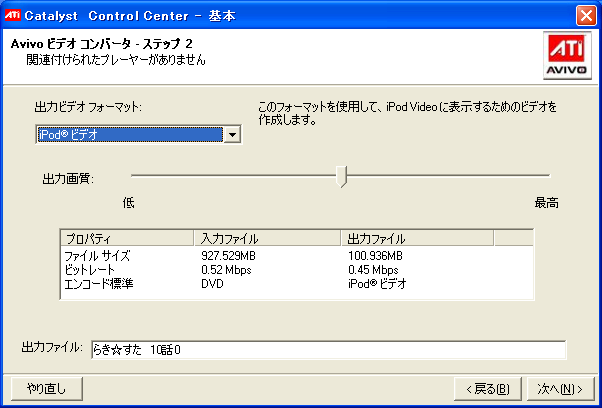Click the ATI AVIVO logo

pyautogui.click(x=567, y=56)
